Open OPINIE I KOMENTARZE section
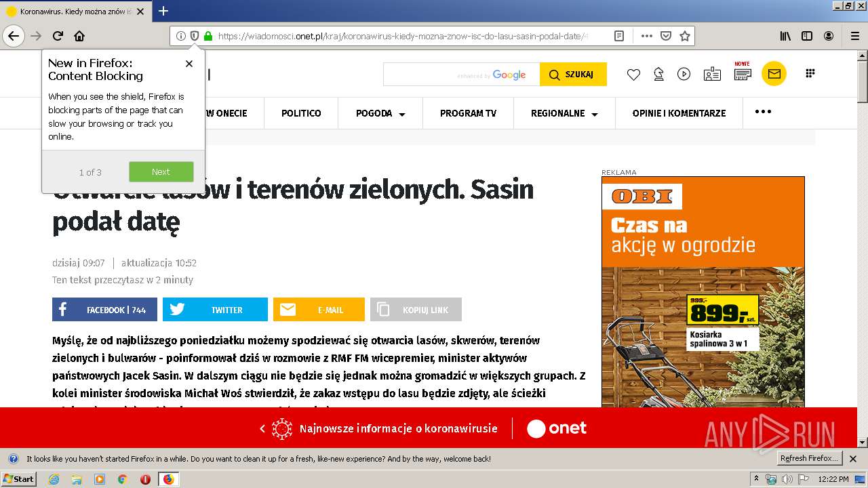 click(x=679, y=113)
